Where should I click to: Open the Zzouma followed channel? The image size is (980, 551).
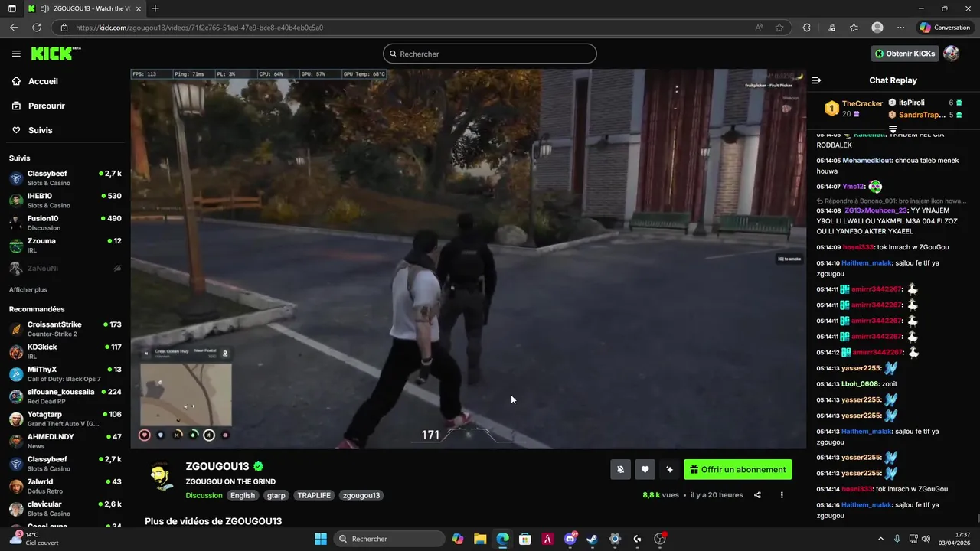(x=65, y=245)
